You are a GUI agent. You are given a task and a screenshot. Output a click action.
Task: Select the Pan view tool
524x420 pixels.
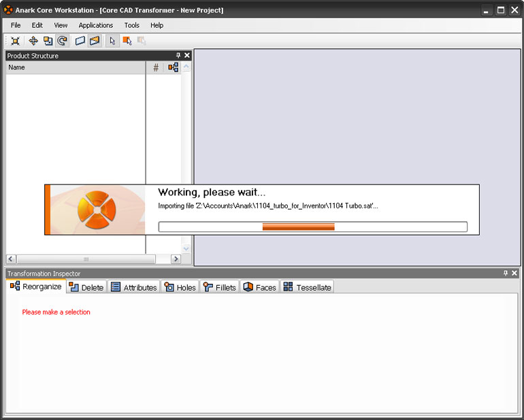click(x=33, y=41)
